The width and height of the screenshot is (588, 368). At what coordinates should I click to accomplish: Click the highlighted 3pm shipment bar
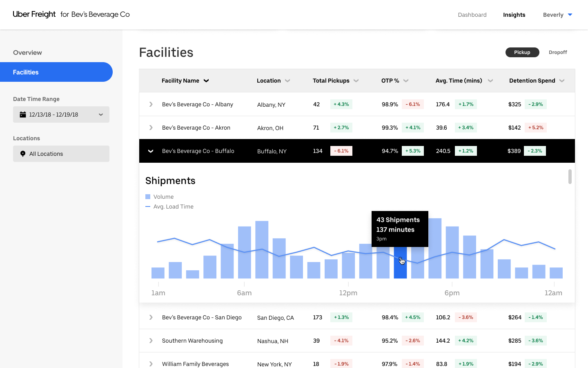click(400, 263)
